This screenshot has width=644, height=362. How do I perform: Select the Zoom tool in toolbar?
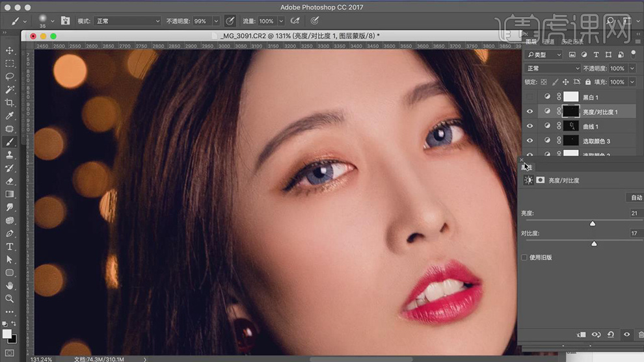pyautogui.click(x=10, y=298)
